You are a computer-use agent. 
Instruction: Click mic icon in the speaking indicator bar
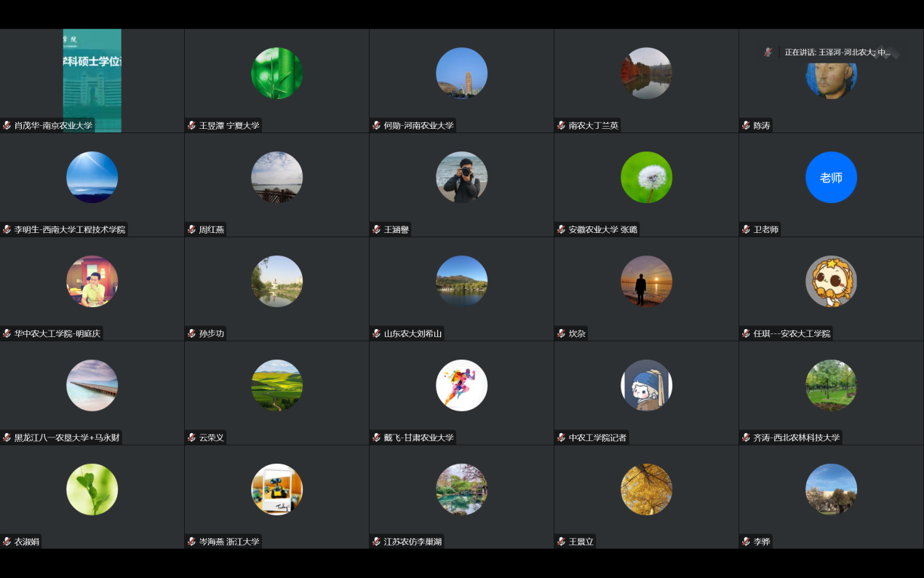[x=768, y=52]
